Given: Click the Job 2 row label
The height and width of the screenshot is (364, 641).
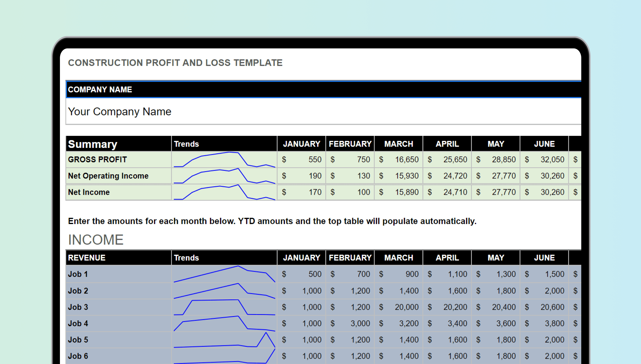Looking at the screenshot, I should (x=119, y=291).
